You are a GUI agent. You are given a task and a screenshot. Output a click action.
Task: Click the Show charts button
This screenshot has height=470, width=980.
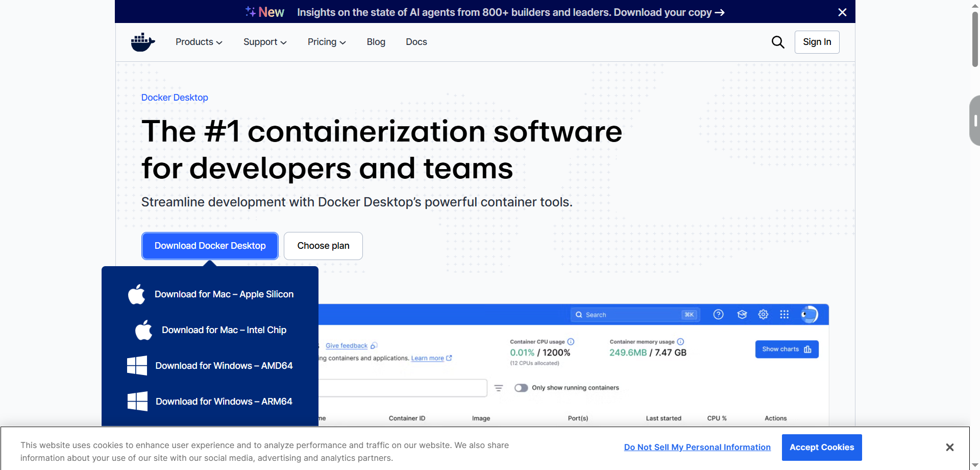(x=787, y=349)
